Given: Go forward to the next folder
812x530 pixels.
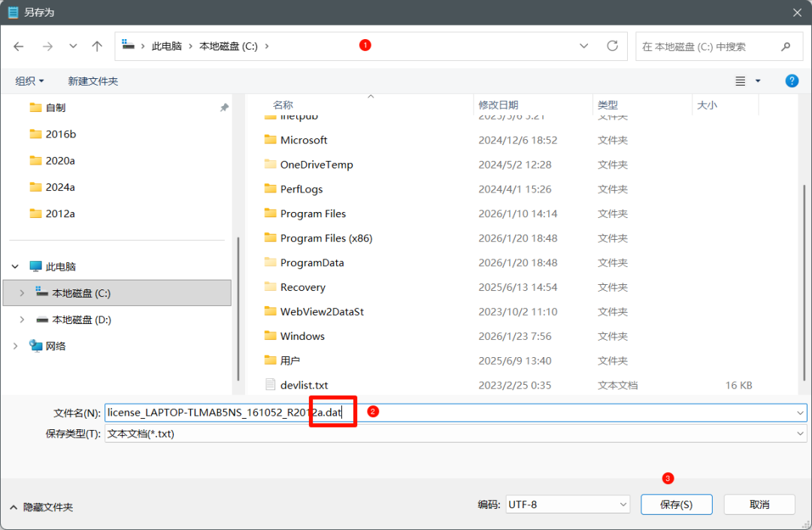Looking at the screenshot, I should pos(47,47).
